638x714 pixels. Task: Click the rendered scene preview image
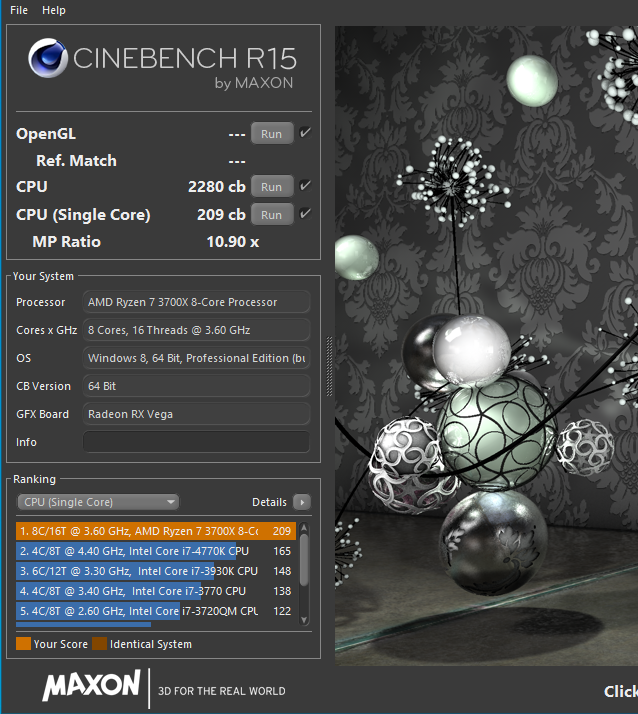tap(486, 346)
